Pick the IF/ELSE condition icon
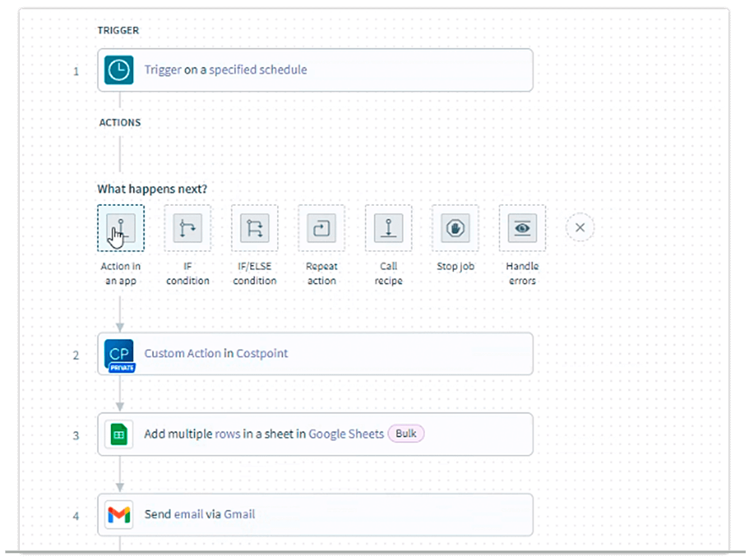This screenshot has height=560, width=750. pyautogui.click(x=254, y=228)
